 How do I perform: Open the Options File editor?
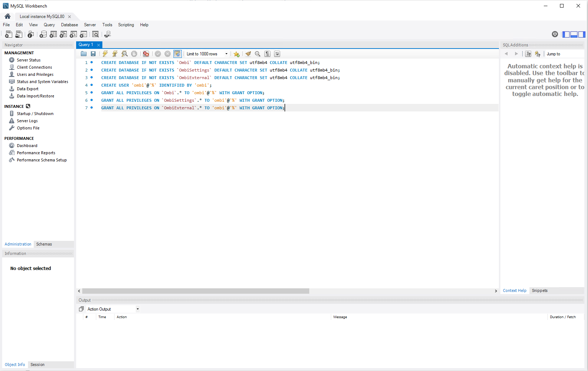[x=28, y=128]
